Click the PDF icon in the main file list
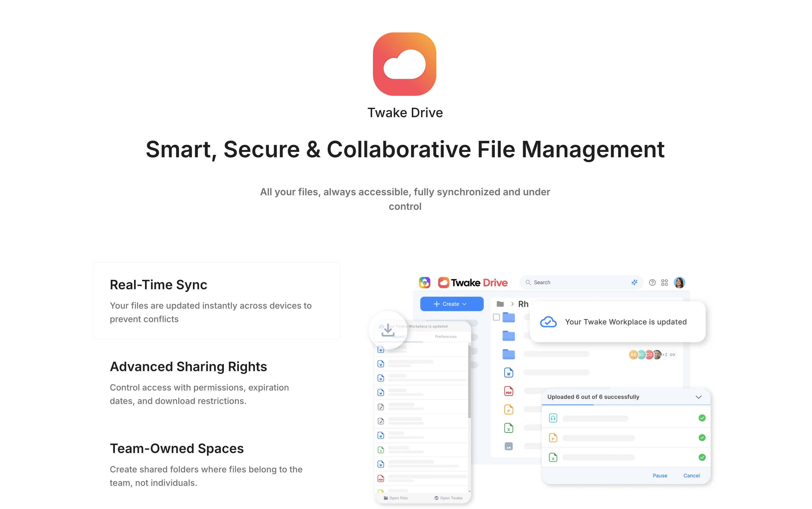 [509, 391]
